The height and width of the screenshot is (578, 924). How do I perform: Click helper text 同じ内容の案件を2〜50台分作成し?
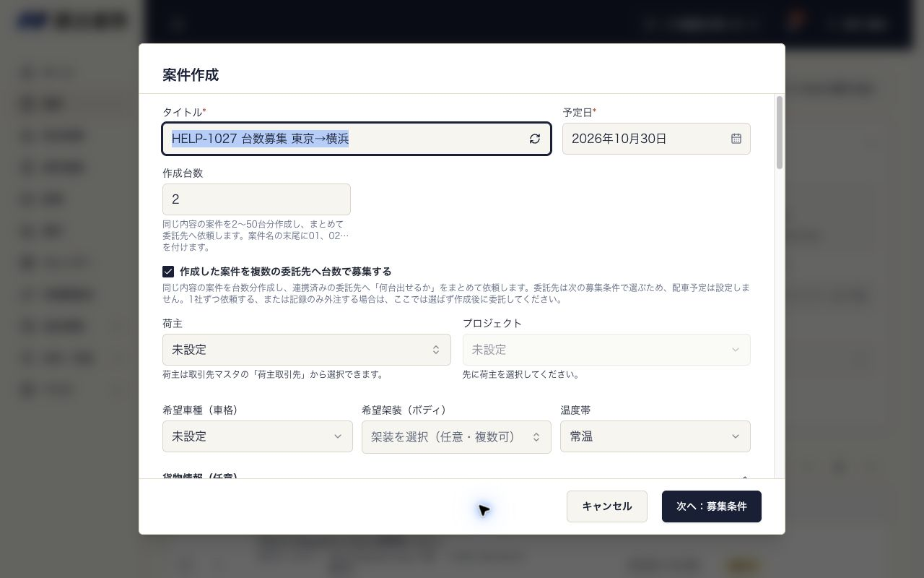point(256,236)
